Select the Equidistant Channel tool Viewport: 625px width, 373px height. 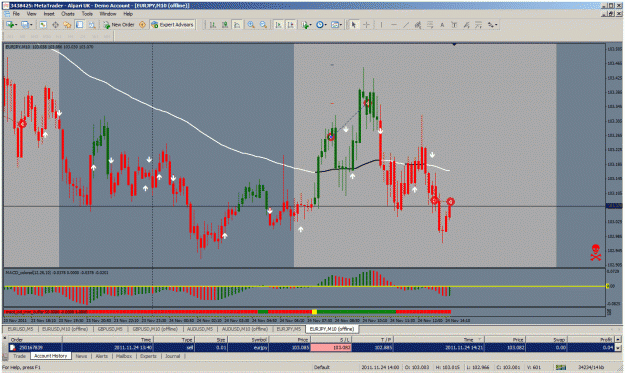click(418, 25)
